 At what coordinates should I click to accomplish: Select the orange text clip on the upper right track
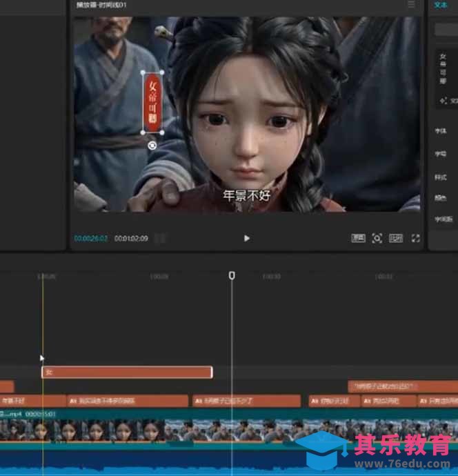pos(403,386)
